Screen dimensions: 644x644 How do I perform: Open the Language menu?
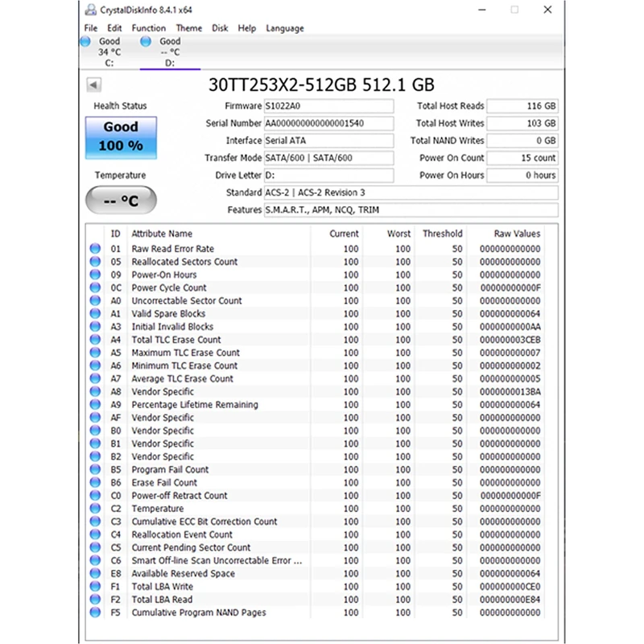click(x=285, y=28)
